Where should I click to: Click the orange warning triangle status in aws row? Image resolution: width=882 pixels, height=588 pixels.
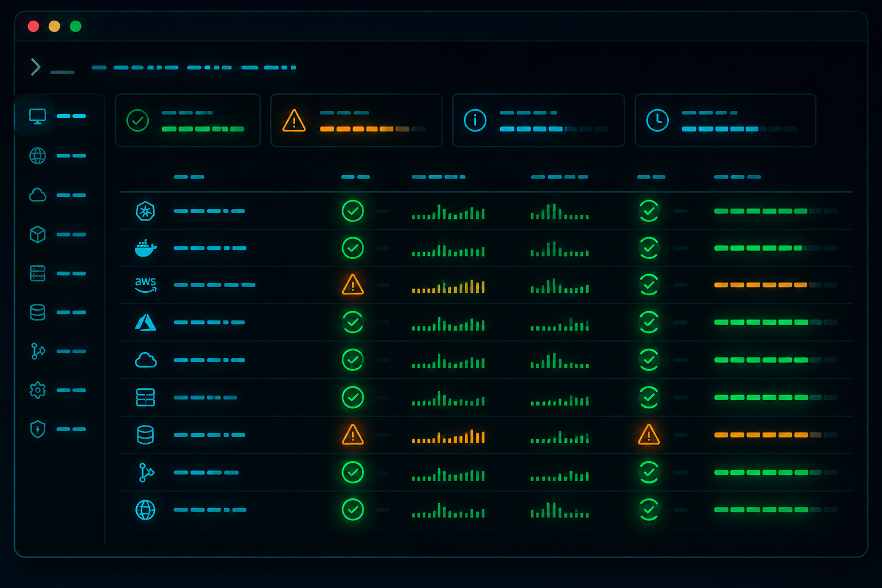(x=353, y=285)
